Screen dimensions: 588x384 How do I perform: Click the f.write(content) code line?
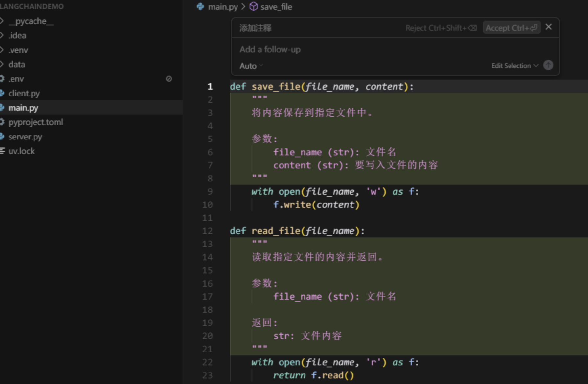coord(316,205)
